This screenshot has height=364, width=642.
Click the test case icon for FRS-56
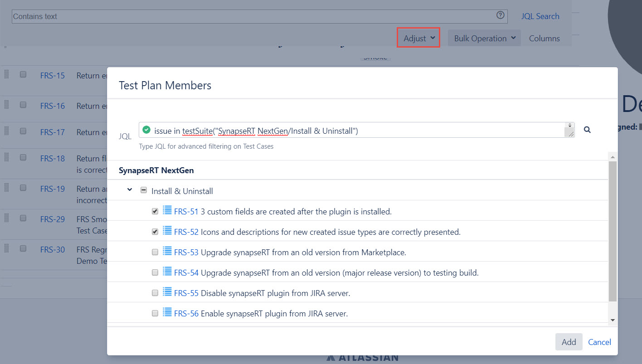[x=167, y=312]
